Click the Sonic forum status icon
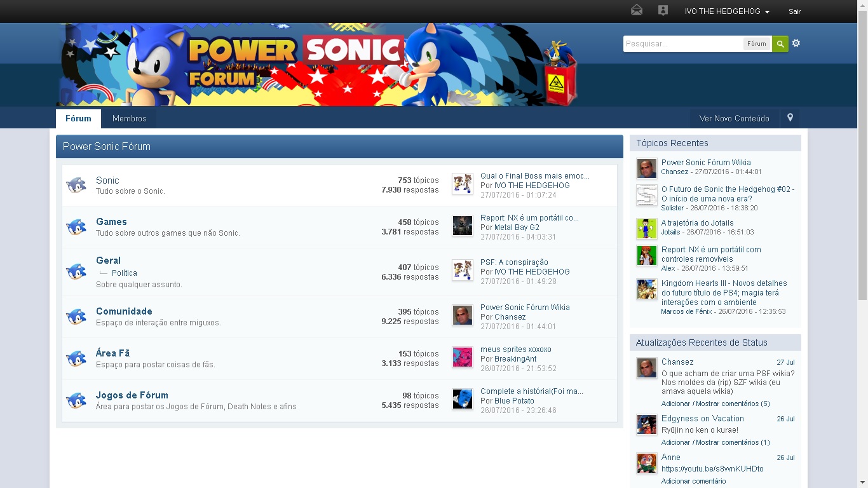 pos(76,186)
